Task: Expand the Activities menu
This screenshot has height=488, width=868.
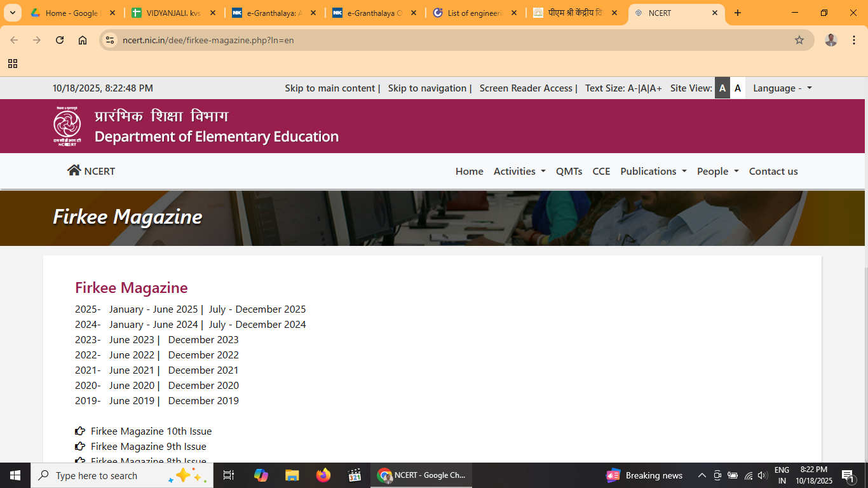Action: (519, 172)
